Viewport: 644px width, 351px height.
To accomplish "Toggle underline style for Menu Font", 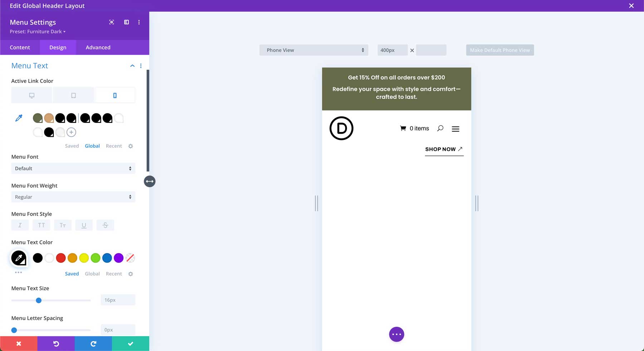I will pyautogui.click(x=84, y=225).
